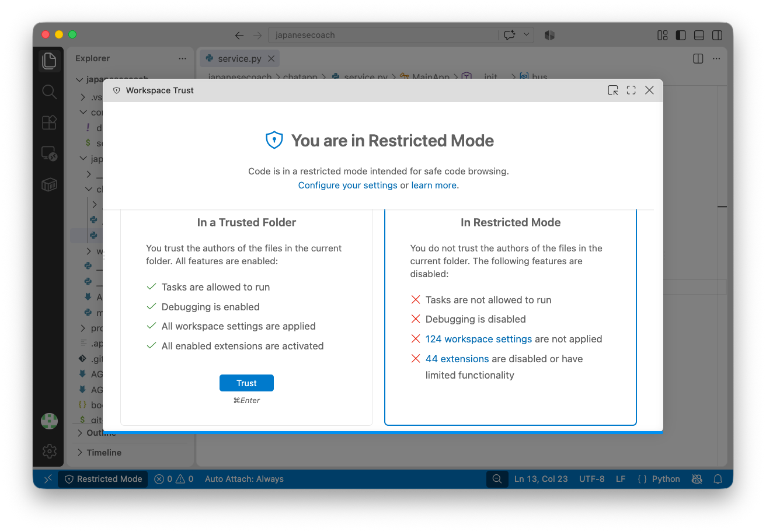766x532 pixels.
Task: Click Restricted Mode in status bar
Action: point(103,479)
